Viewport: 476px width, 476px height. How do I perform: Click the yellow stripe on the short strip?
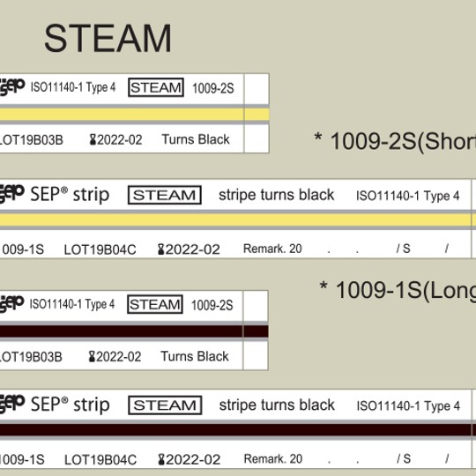pyautogui.click(x=135, y=115)
